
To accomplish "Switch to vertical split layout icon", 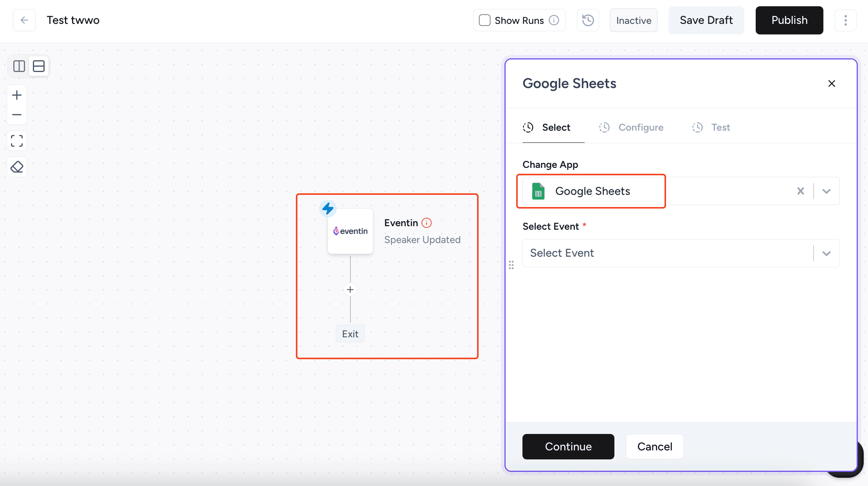I will tap(19, 66).
